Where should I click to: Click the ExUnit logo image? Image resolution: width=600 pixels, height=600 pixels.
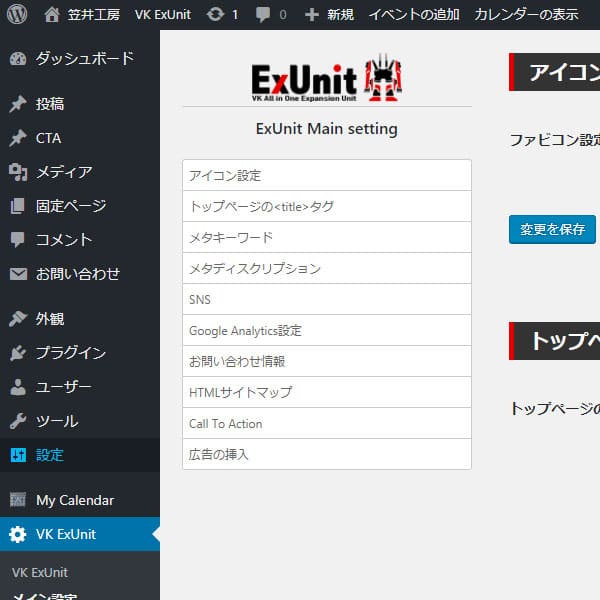326,78
